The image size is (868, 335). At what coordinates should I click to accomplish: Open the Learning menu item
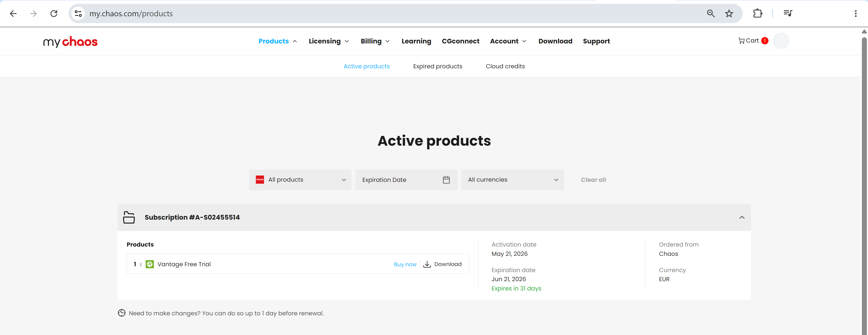pyautogui.click(x=416, y=41)
